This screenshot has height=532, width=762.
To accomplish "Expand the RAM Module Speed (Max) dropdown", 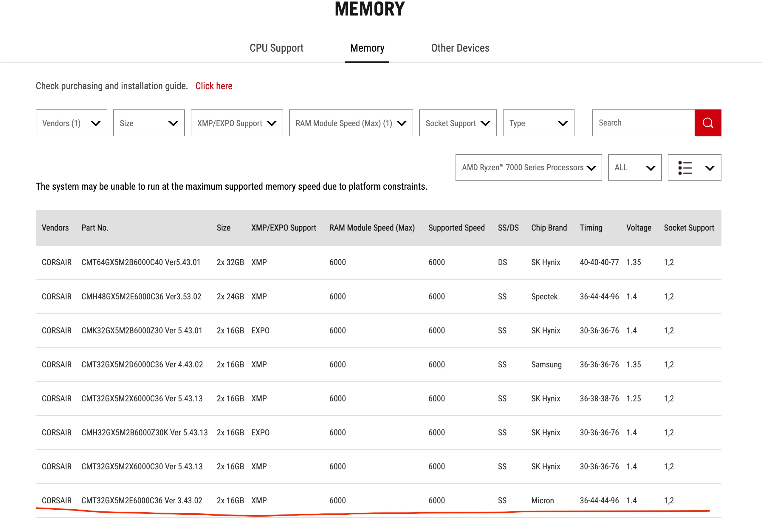I will [351, 123].
